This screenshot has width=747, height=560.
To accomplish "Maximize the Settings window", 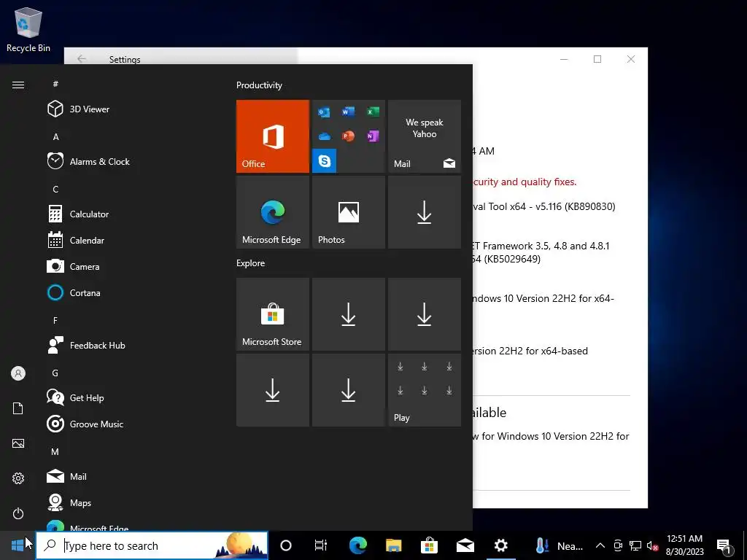I will (597, 59).
